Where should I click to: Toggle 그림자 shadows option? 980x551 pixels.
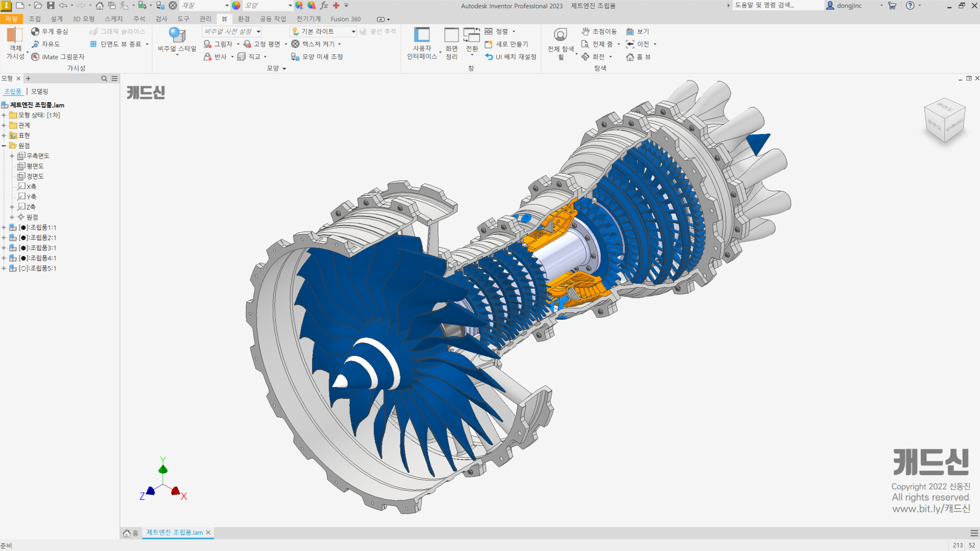(218, 44)
